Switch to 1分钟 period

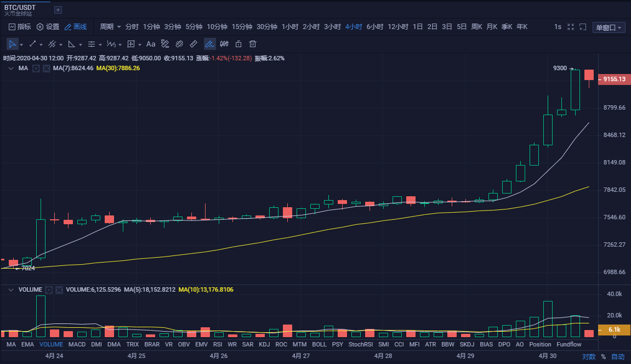(x=151, y=26)
